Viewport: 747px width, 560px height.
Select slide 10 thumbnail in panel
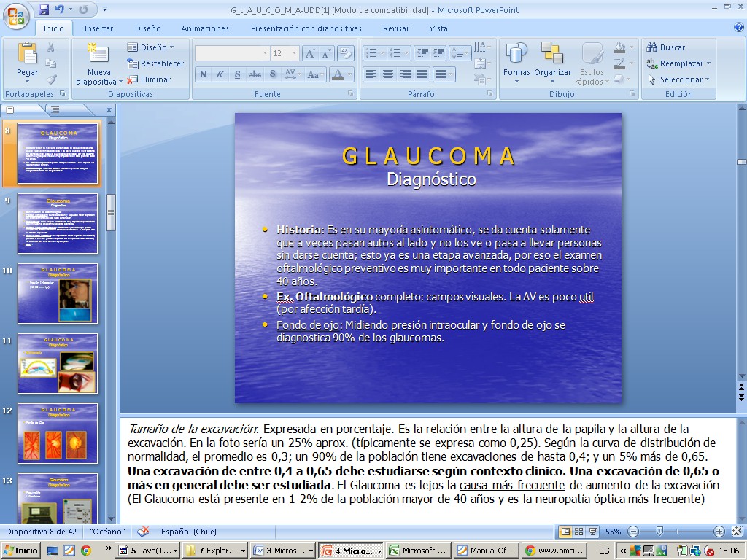pos(58,293)
